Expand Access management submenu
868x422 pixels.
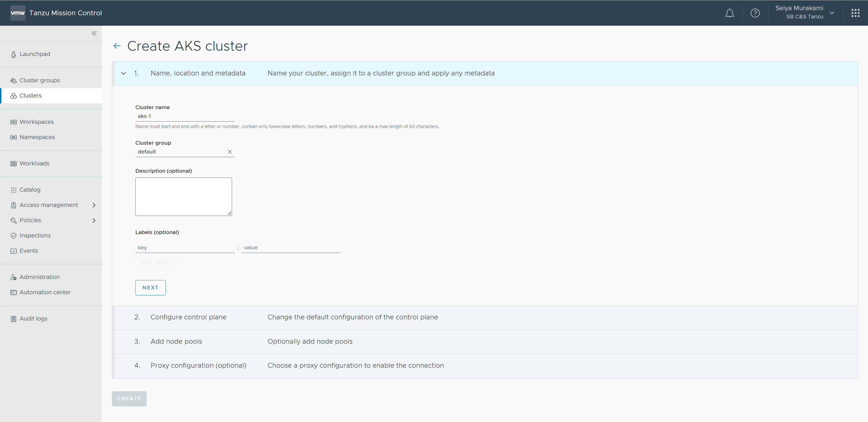94,205
